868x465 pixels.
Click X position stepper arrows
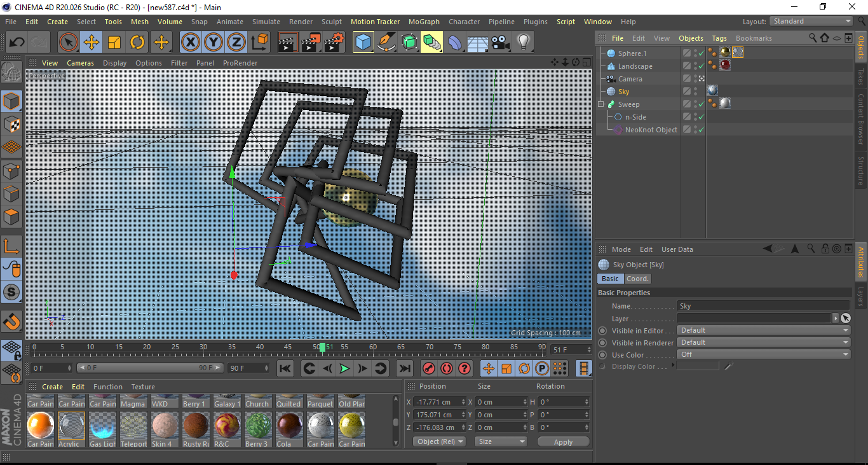click(x=463, y=402)
